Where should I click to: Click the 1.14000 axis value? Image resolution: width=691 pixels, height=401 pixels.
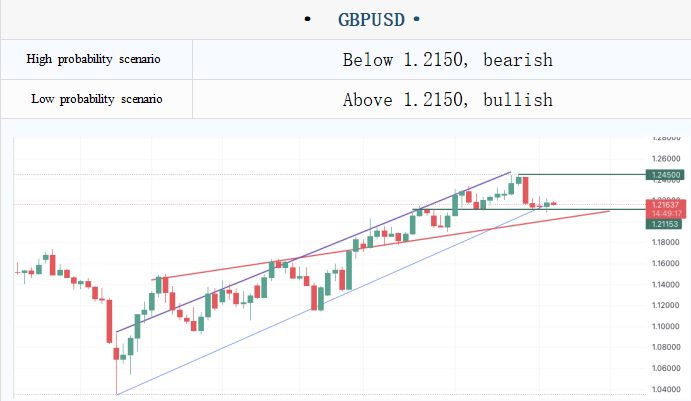666,285
